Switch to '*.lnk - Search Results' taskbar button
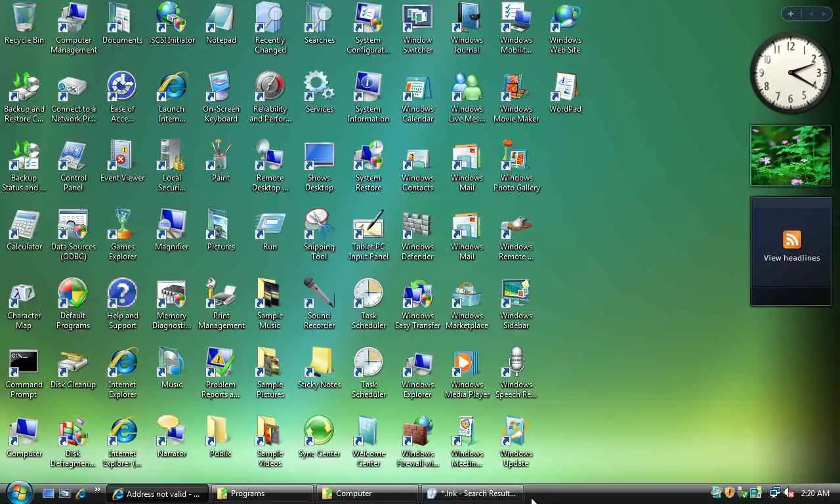 tap(472, 493)
